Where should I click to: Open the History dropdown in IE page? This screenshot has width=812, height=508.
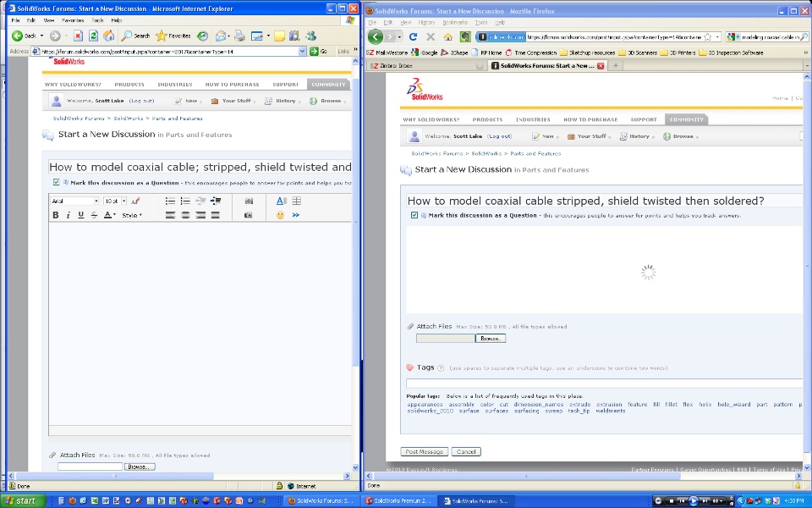coord(283,101)
